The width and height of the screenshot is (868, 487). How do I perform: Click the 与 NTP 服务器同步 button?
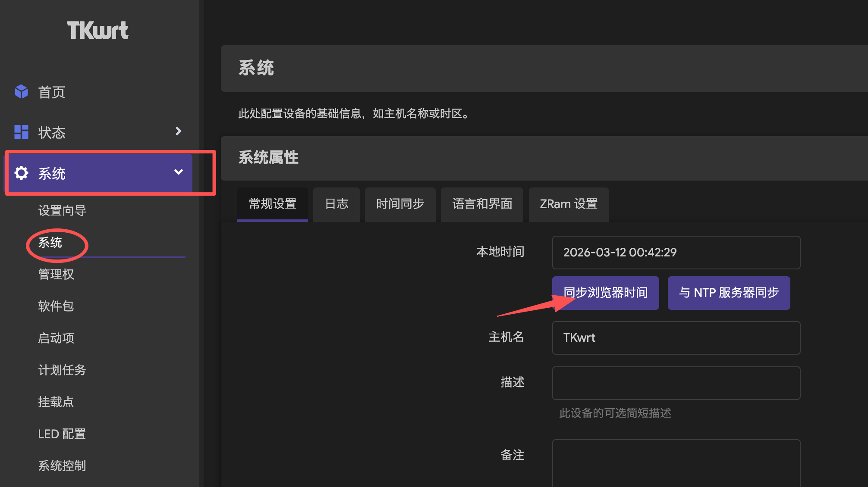[728, 293]
